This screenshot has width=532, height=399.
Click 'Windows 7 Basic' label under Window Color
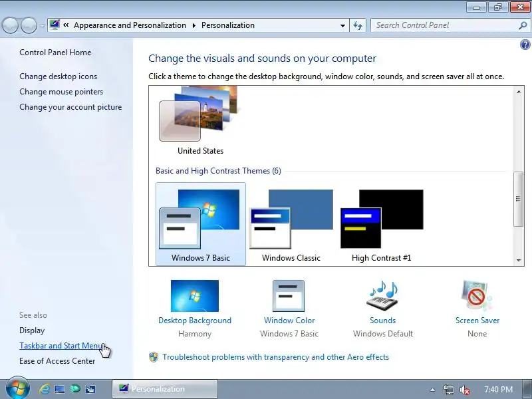(x=289, y=334)
